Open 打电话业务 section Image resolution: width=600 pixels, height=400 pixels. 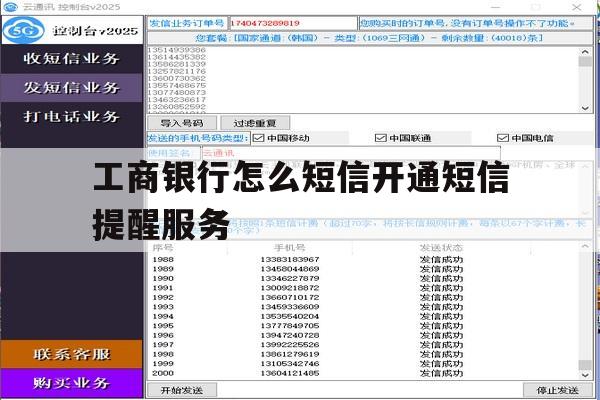pyautogui.click(x=72, y=116)
